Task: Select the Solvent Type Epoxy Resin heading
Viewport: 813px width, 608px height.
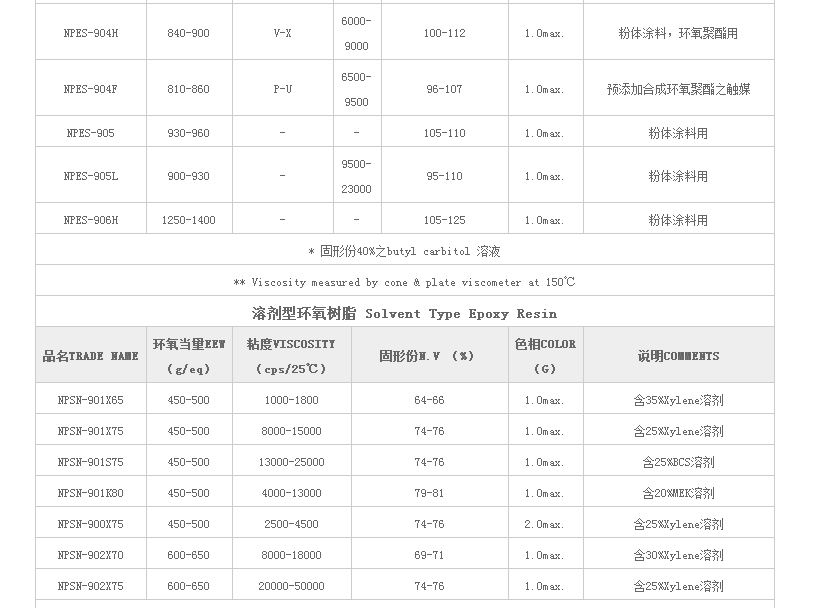Action: [x=404, y=313]
